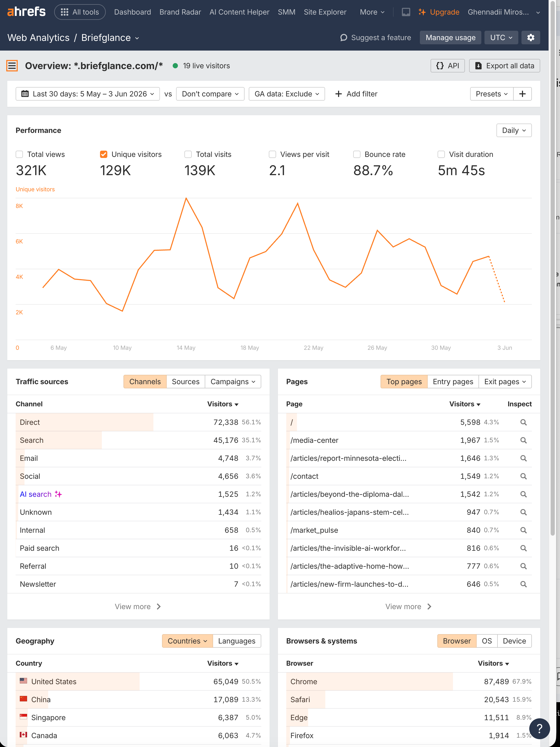Screen dimensions: 560x747
Task: Open the More navigation dropdown
Action: point(372,12)
